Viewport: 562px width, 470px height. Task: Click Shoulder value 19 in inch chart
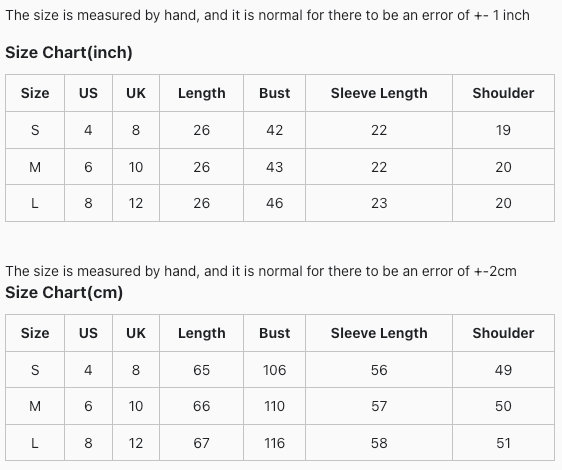[x=503, y=130]
